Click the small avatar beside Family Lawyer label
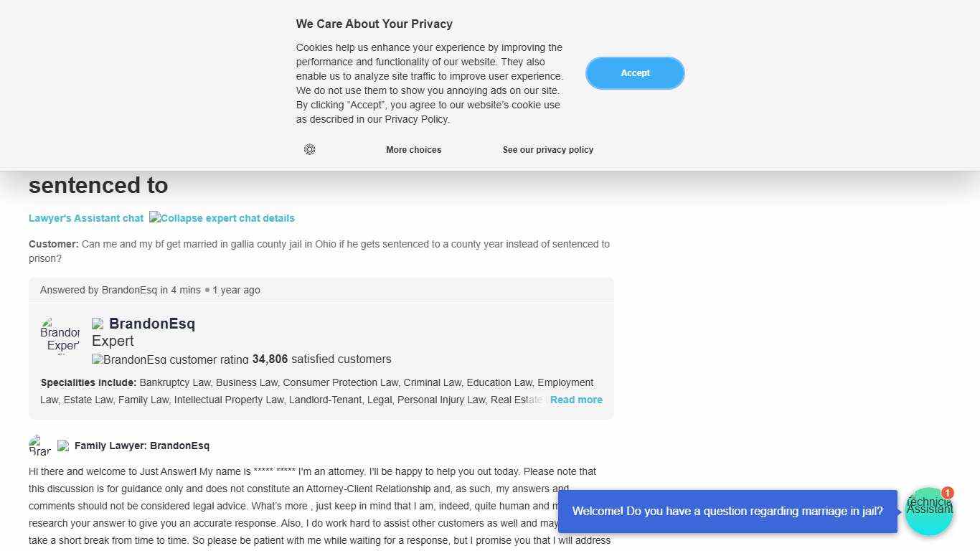This screenshot has height=551, width=980. [x=40, y=446]
